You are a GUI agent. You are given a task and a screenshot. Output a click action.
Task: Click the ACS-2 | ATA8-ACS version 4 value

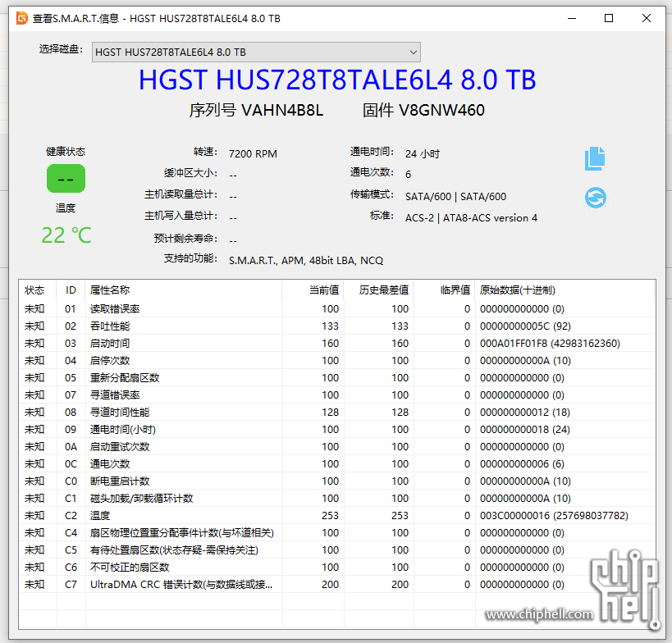pos(471,218)
